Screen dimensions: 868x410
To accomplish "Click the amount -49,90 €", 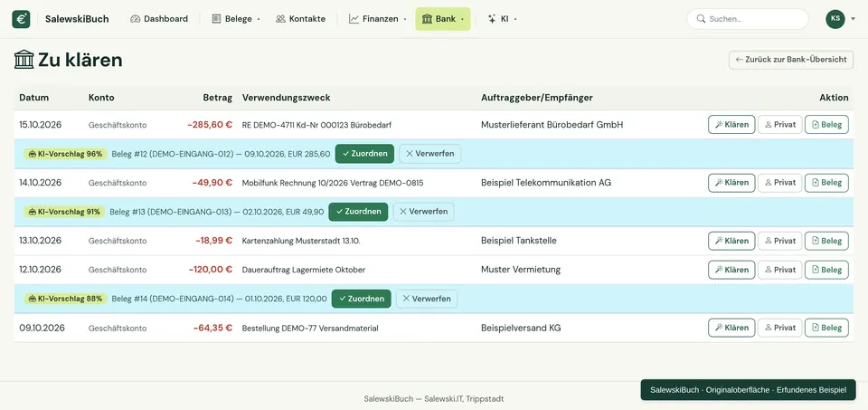I will [x=212, y=182].
